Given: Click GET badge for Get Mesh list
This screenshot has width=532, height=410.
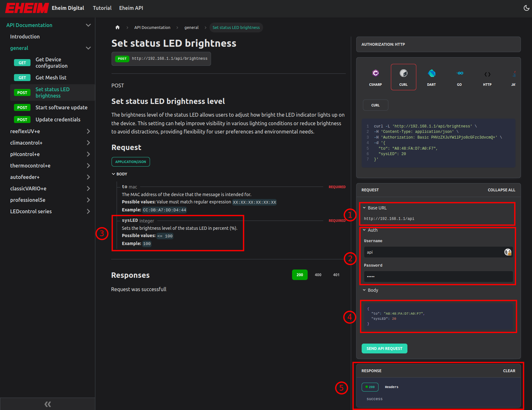Looking at the screenshot, I should 22,78.
